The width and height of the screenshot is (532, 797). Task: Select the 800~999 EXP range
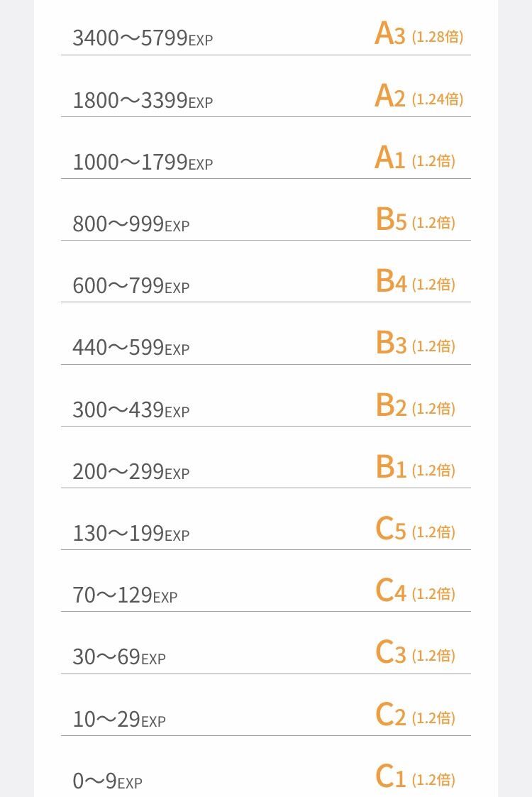(x=131, y=224)
